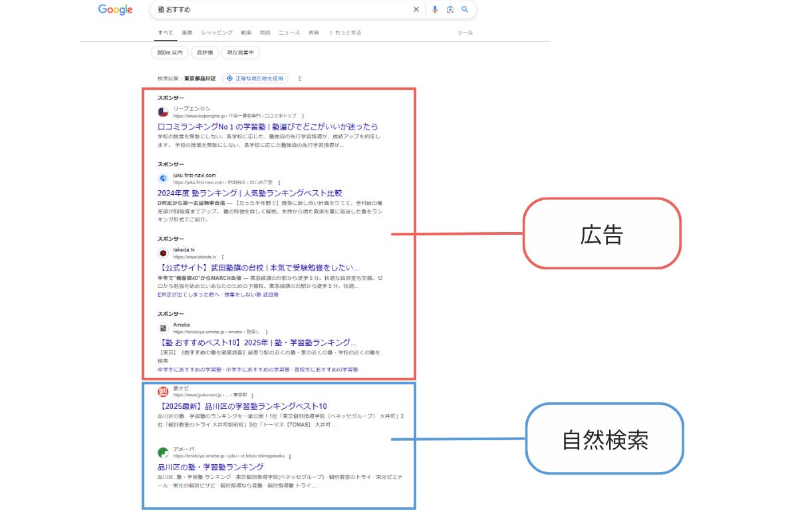
Task: Expand the もっと見る search menu
Action: (346, 33)
